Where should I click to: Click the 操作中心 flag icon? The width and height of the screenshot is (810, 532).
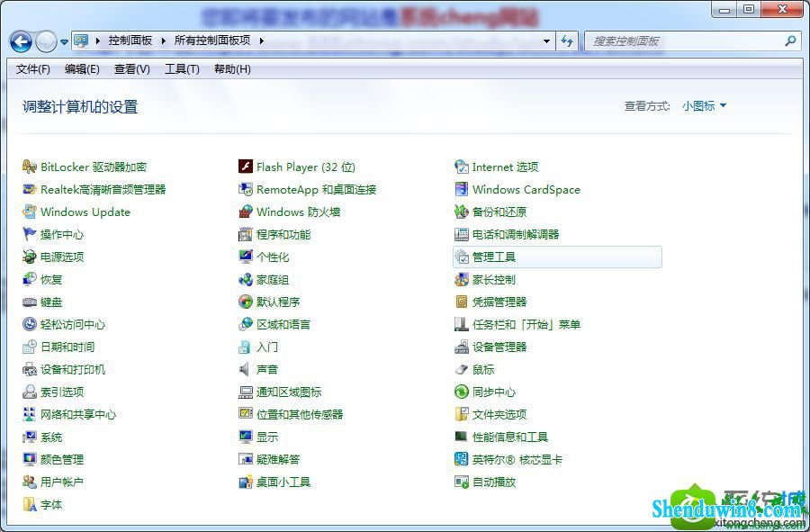pyautogui.click(x=30, y=234)
